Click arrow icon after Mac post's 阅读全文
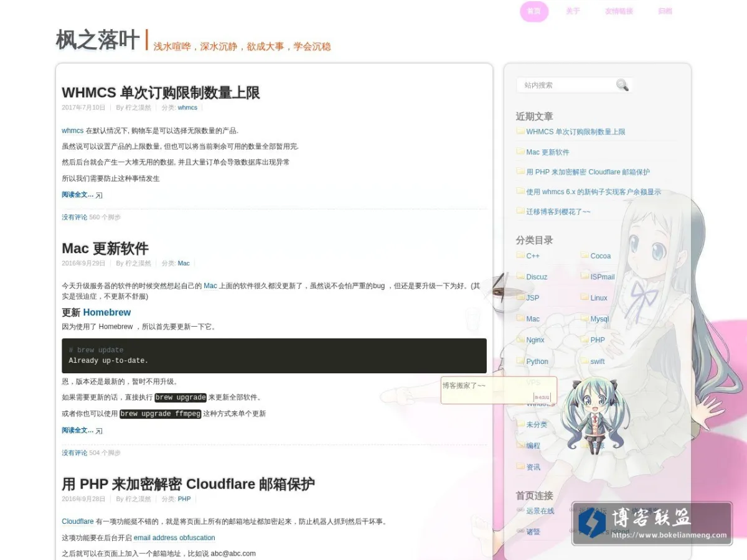The height and width of the screenshot is (560, 747). (99, 431)
